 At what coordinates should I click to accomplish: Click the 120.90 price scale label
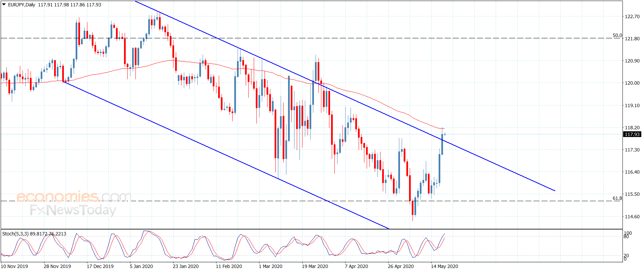click(x=632, y=61)
